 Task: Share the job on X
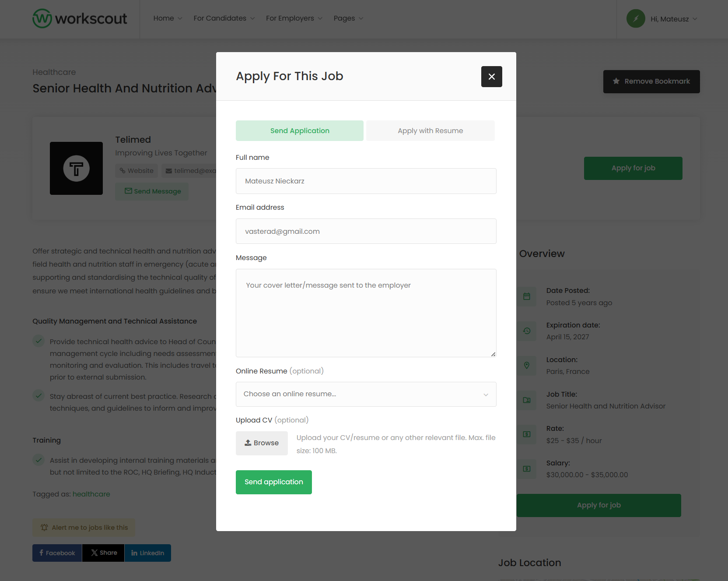point(103,553)
